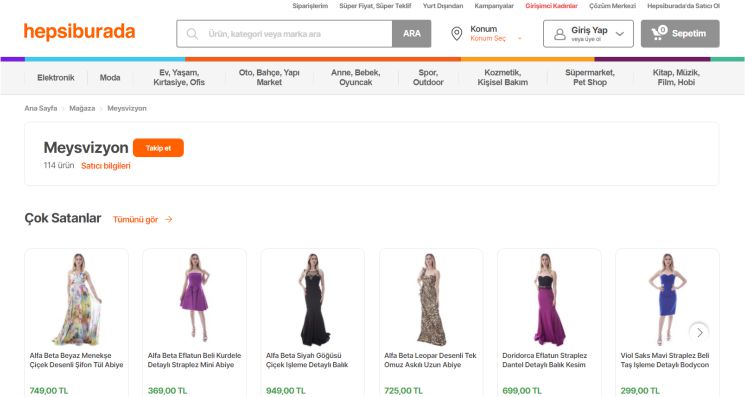Image resolution: width=745 pixels, height=397 pixels.
Task: Open the Doridorca purple fishtail dress thumbnail
Action: click(x=549, y=299)
